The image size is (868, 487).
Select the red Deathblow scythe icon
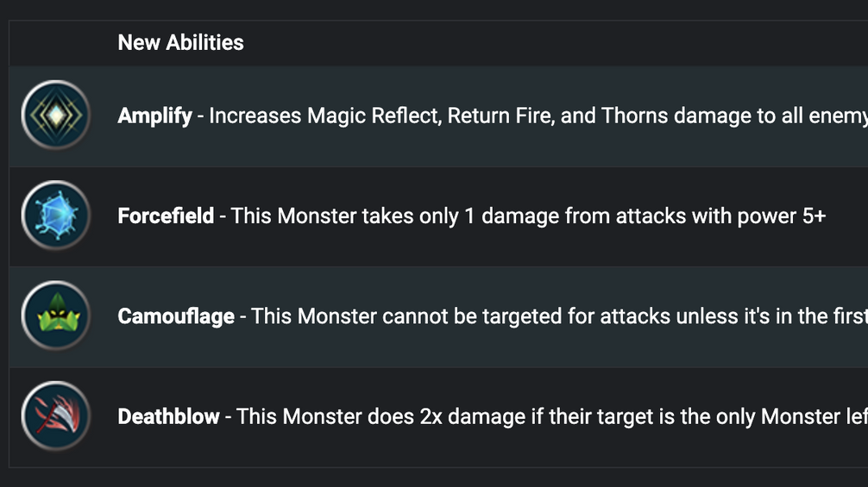tap(55, 415)
